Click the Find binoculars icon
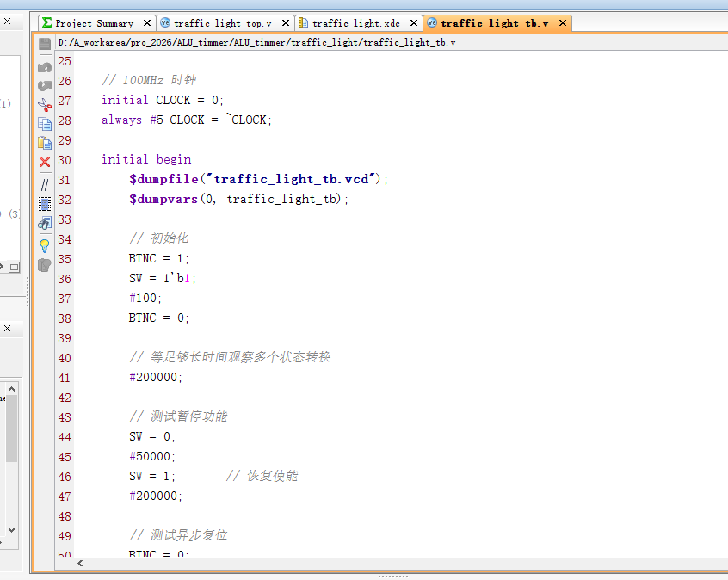Viewport: 728px width, 580px height. (45, 223)
